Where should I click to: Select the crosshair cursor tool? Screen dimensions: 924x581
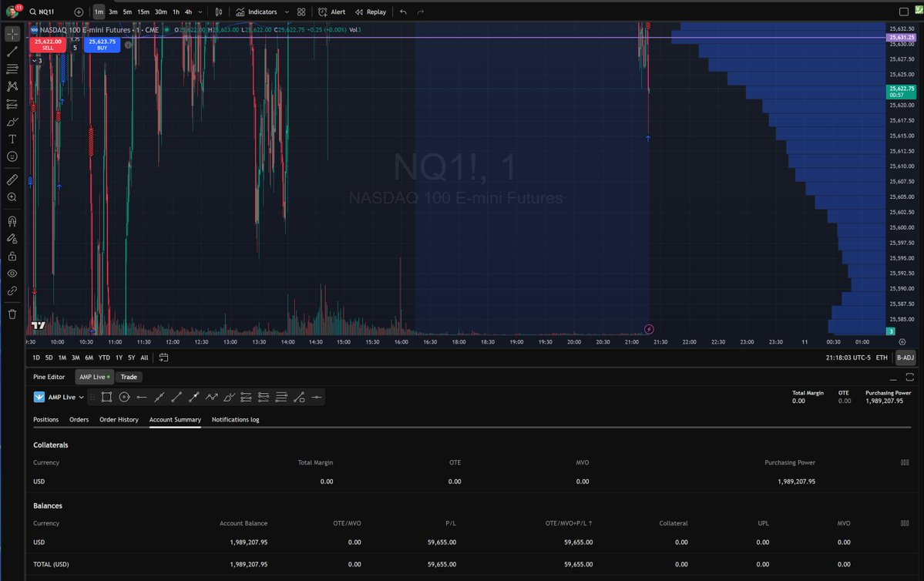(12, 34)
